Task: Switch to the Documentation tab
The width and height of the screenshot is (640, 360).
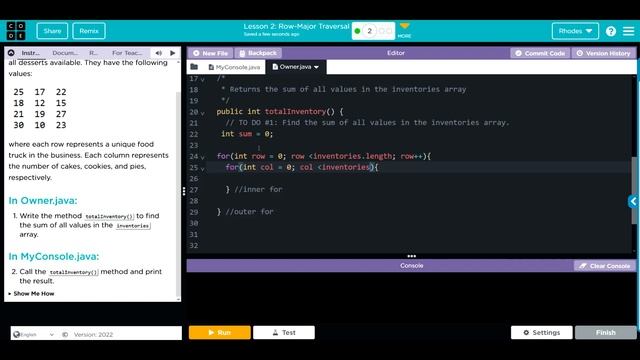Action: click(x=65, y=53)
